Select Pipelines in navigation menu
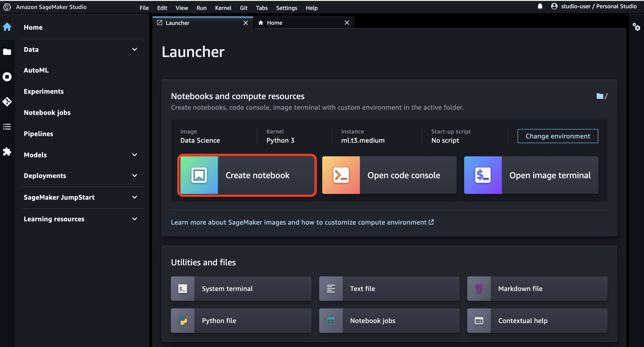 click(x=38, y=134)
